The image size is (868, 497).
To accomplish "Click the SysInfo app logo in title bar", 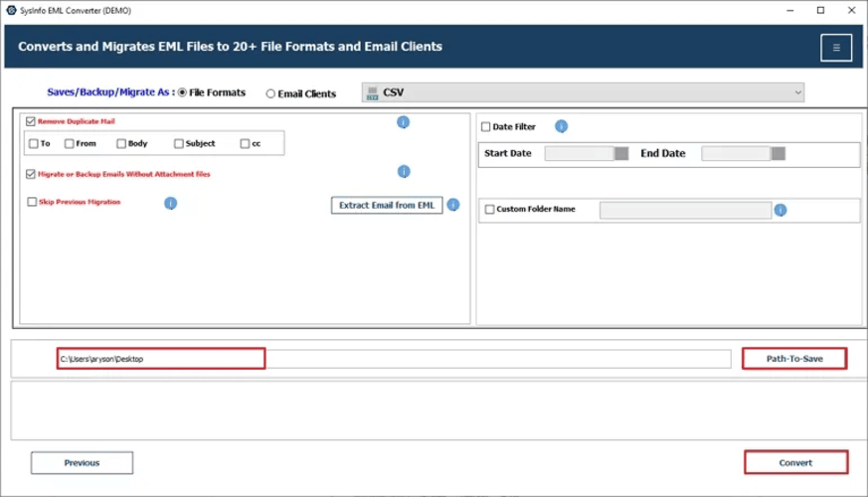I will (x=11, y=10).
